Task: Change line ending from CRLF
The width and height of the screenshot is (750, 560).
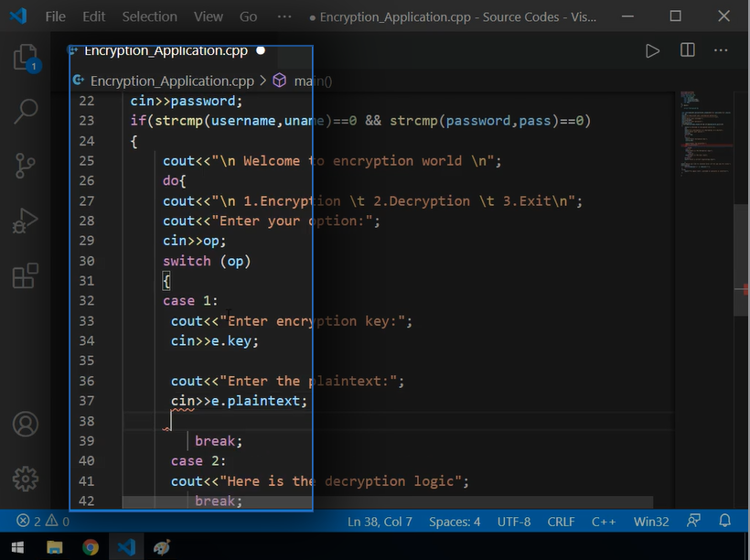Action: [x=561, y=521]
